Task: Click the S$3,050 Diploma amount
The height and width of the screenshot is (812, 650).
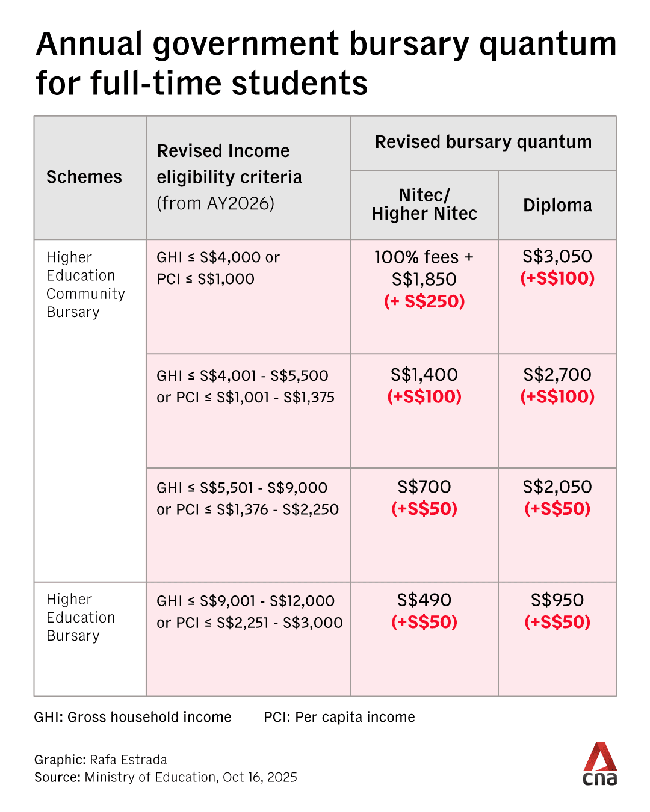Action: click(x=557, y=257)
